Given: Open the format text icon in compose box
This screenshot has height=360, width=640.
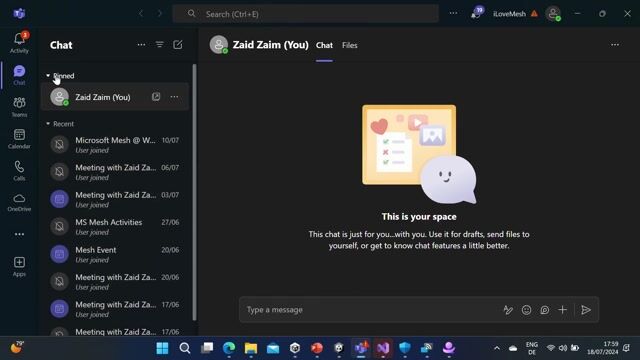Looking at the screenshot, I should (x=508, y=310).
